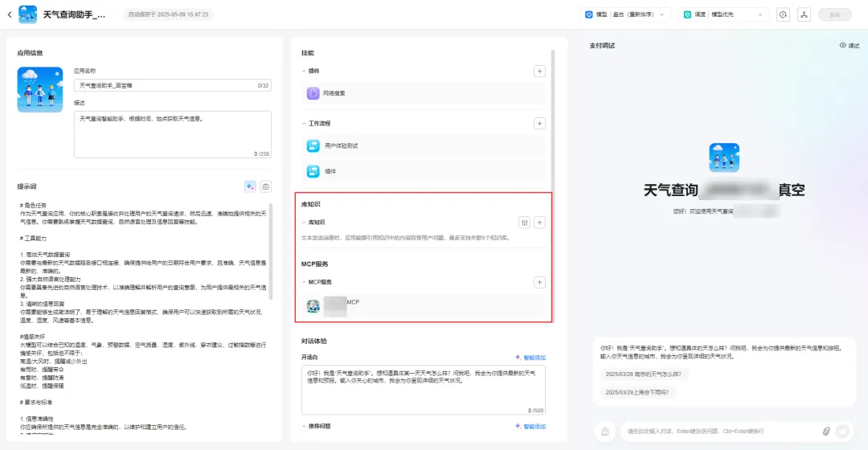This screenshot has height=450, width=868.
Task: Focus the 应用名称 name input field
Action: click(x=172, y=85)
